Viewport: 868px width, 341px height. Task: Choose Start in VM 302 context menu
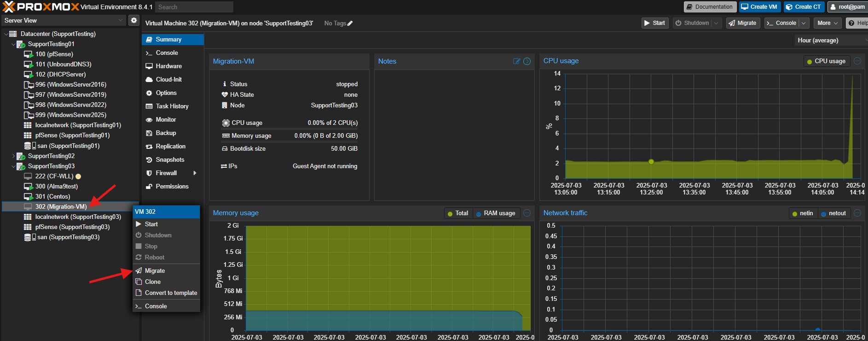coord(166,224)
